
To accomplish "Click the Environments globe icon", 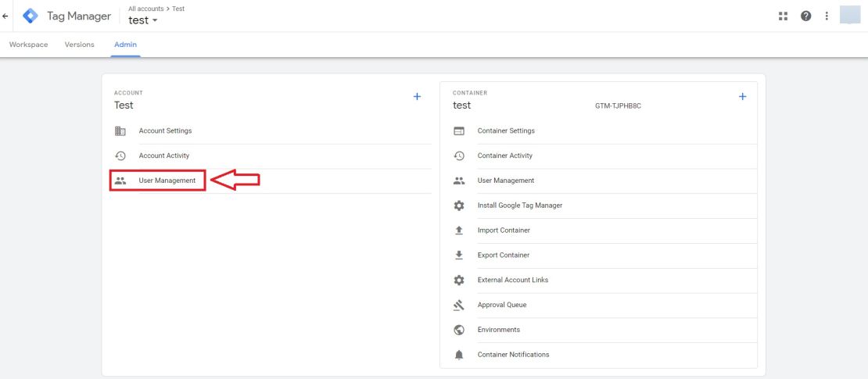I will 459,330.
